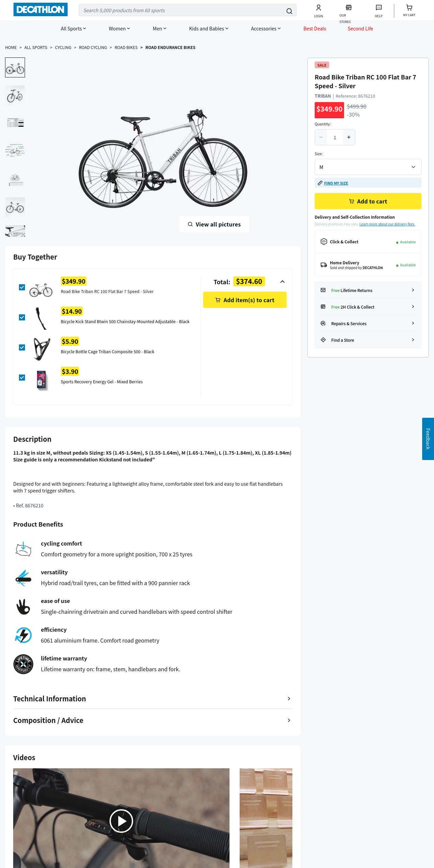Click the Decathlon logo
The height and width of the screenshot is (868, 434).
41,9
